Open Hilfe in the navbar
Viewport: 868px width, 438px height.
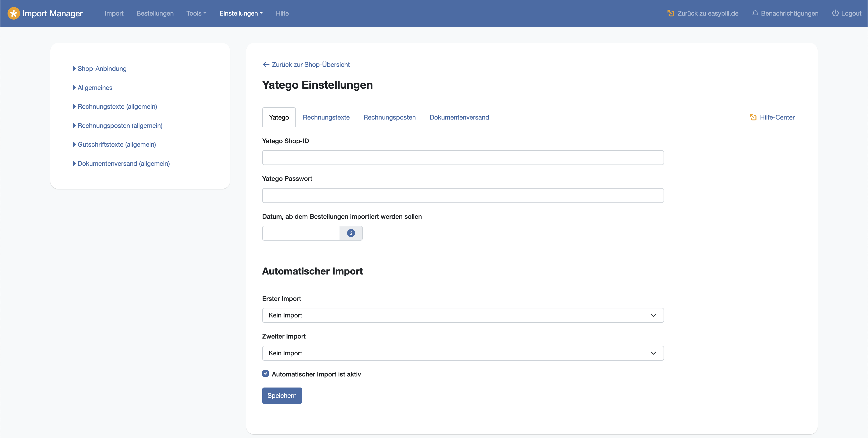pos(282,14)
